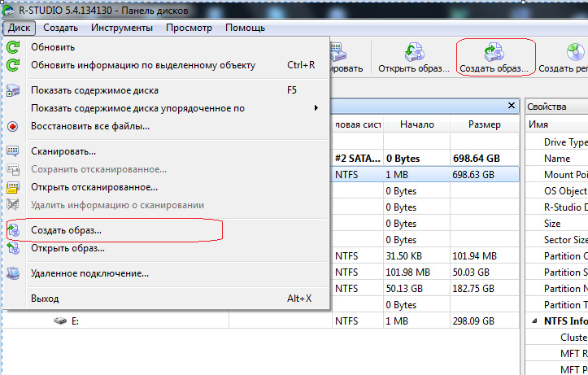The height and width of the screenshot is (375, 588).
Task: Click the refresh icon beside Обновить информацию по выделенному объекту
Action: click(13, 65)
